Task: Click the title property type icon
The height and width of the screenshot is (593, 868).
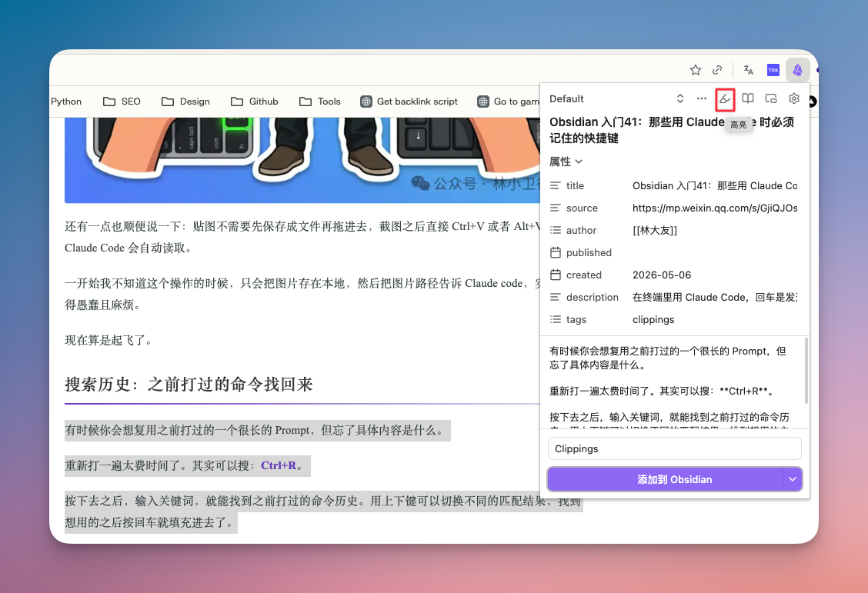Action: click(556, 185)
